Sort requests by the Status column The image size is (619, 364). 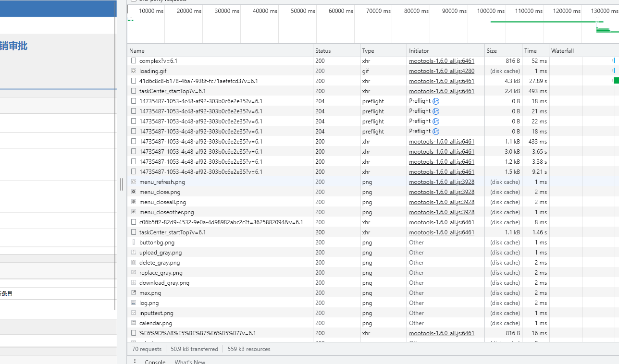point(323,51)
